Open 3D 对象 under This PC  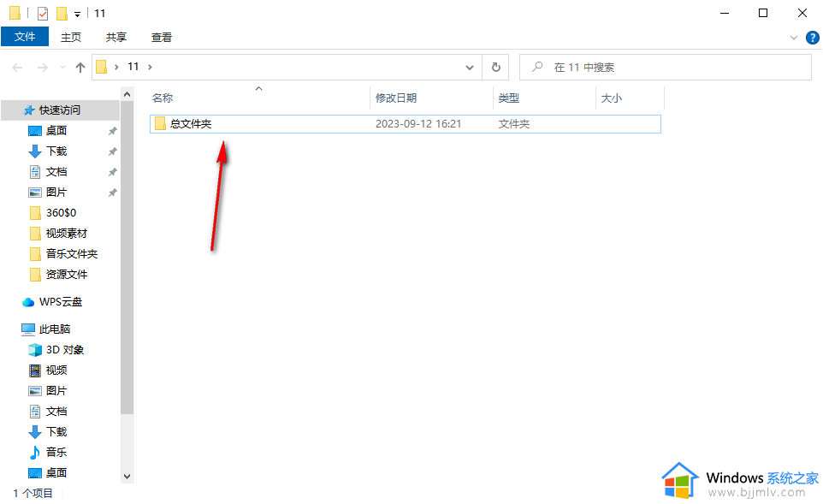[64, 350]
